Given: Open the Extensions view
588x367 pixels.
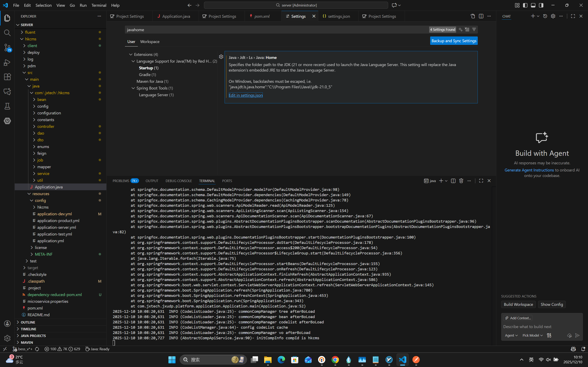Looking at the screenshot, I should pos(7,77).
